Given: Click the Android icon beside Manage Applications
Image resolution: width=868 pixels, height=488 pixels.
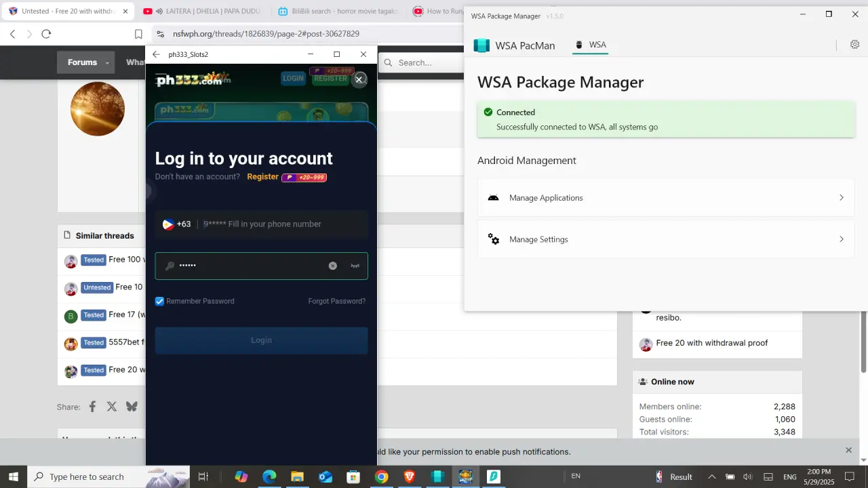Looking at the screenshot, I should [x=494, y=198].
